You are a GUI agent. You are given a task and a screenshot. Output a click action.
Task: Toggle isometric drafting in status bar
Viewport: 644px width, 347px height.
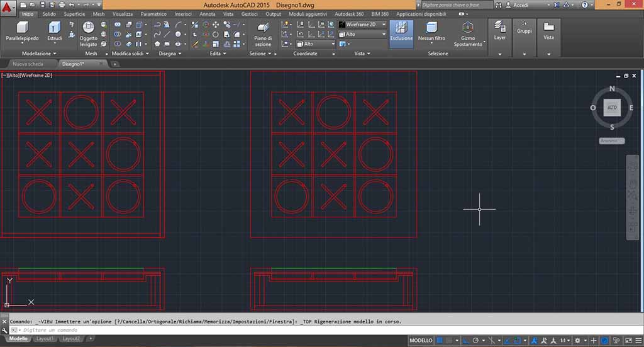(x=492, y=341)
